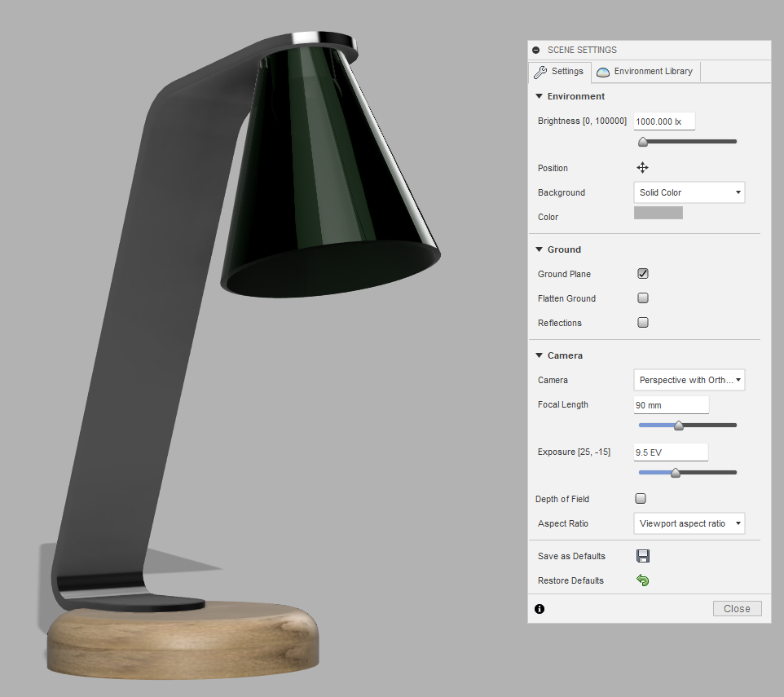Enable the Flatten Ground checkbox

pyautogui.click(x=642, y=298)
